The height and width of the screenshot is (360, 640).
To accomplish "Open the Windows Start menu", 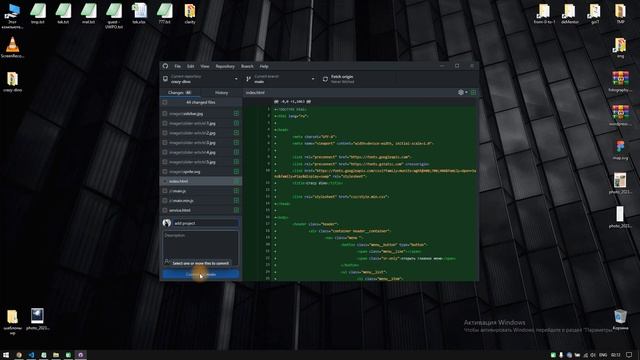I will [x=6, y=355].
